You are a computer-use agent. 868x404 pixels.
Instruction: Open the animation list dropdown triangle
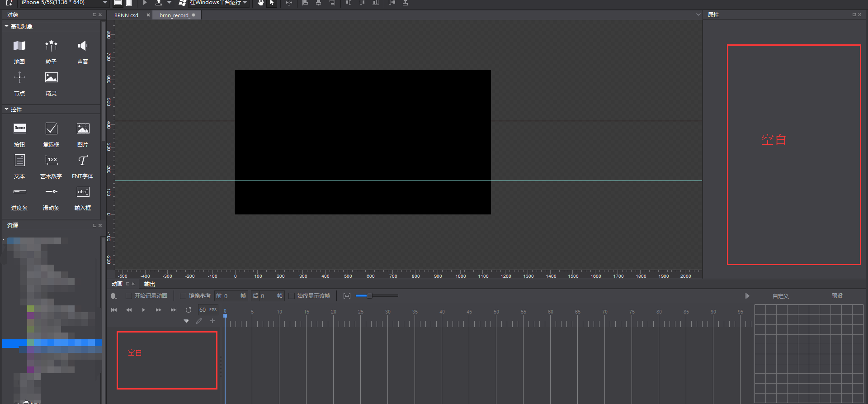[186, 321]
